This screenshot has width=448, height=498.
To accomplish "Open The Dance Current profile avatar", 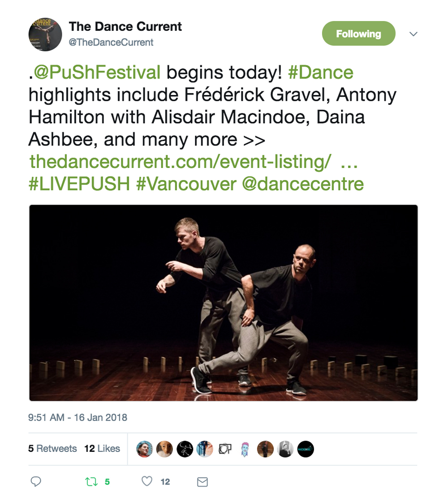I will pyautogui.click(x=45, y=34).
